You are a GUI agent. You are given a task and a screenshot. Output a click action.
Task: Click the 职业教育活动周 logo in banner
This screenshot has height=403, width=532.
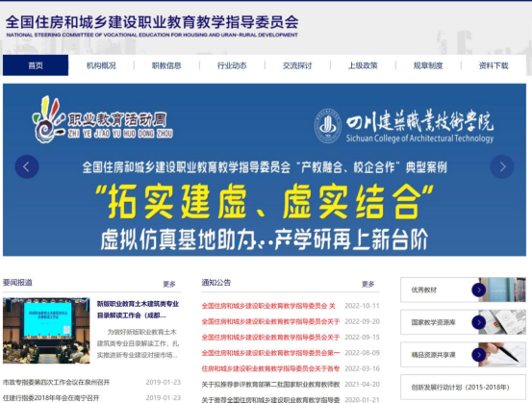(x=103, y=119)
